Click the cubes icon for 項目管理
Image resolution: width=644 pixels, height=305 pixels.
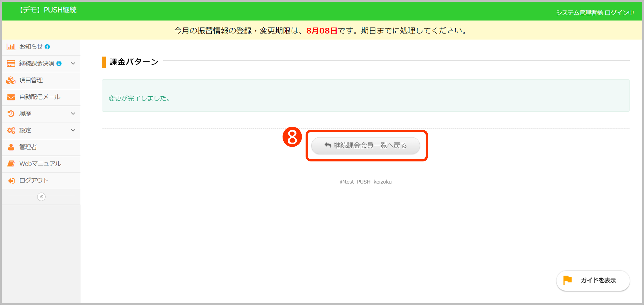click(x=11, y=80)
